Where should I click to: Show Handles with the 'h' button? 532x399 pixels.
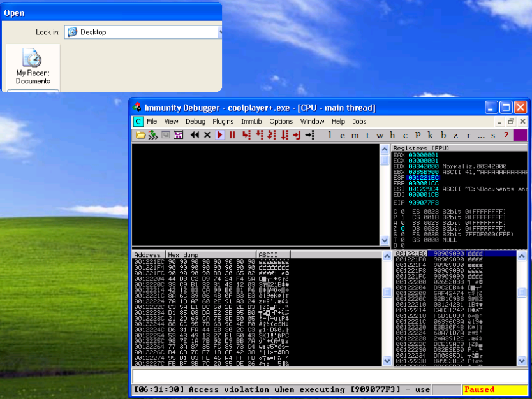click(x=392, y=135)
